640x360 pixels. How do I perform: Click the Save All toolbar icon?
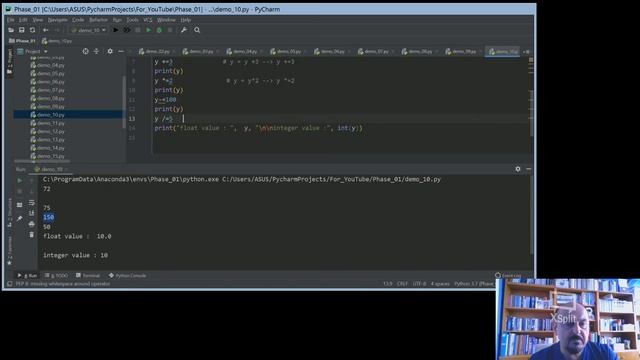coord(22,30)
